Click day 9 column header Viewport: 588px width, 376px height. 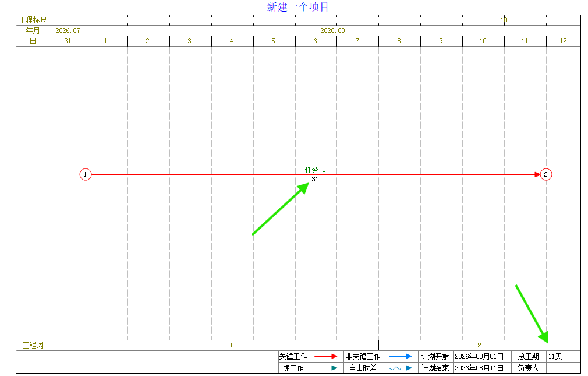coord(441,41)
